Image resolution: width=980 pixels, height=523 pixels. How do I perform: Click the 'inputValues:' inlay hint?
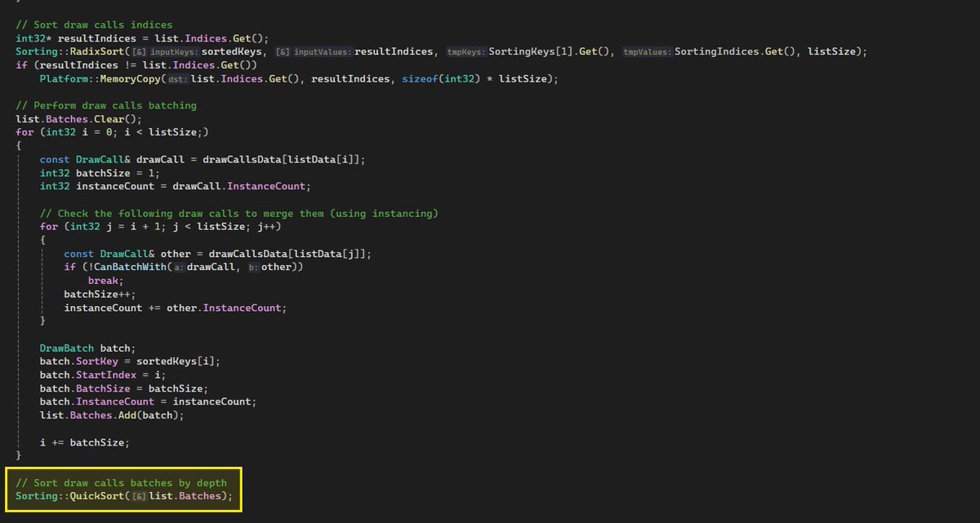click(322, 51)
